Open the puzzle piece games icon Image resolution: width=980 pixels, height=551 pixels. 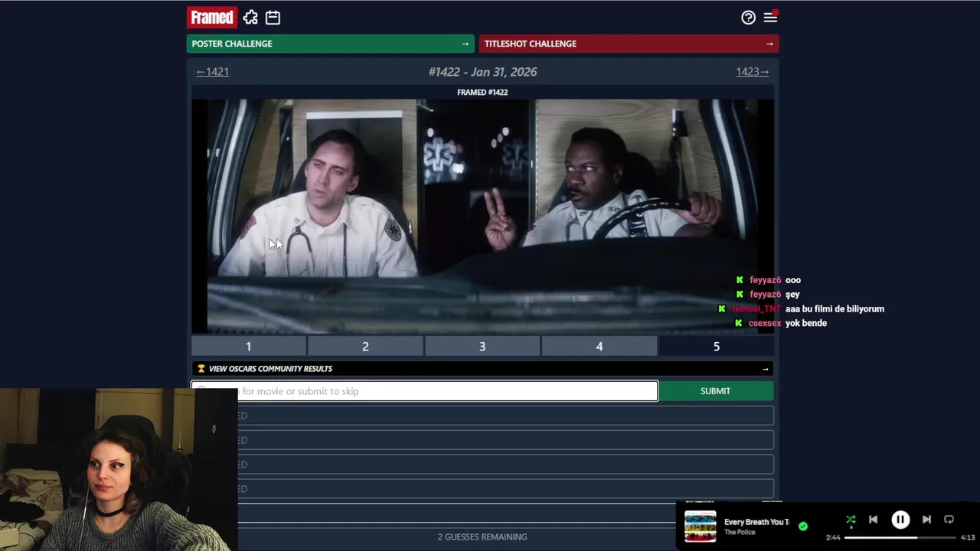[250, 17]
